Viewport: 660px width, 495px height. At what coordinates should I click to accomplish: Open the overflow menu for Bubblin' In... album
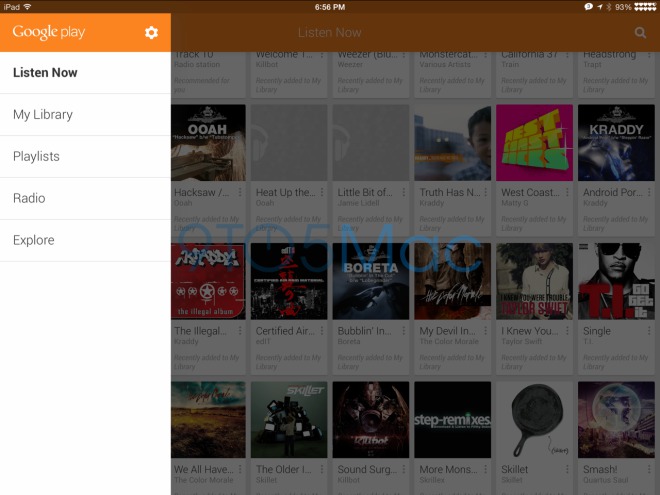pyautogui.click(x=404, y=331)
